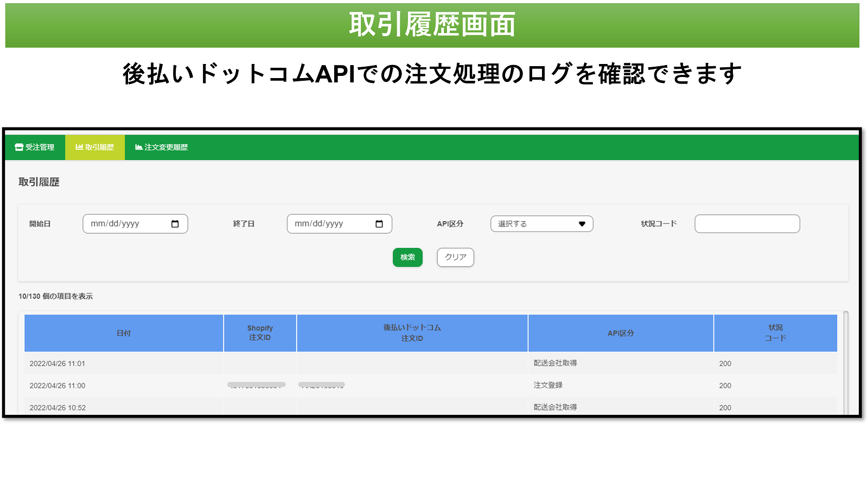Image resolution: width=868 pixels, height=488 pixels.
Task: Click the area chart icon beside 注文変更履歴
Action: (139, 147)
